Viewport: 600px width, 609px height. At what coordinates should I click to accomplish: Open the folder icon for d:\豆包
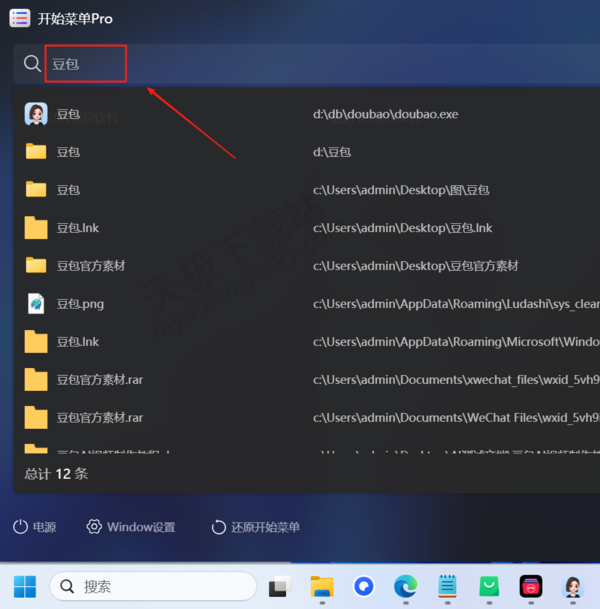click(36, 151)
